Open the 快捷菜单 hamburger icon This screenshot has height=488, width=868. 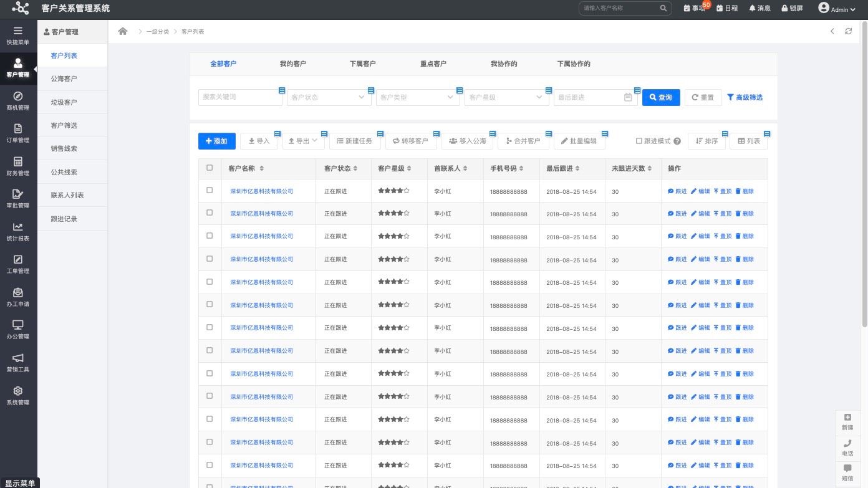[x=18, y=31]
